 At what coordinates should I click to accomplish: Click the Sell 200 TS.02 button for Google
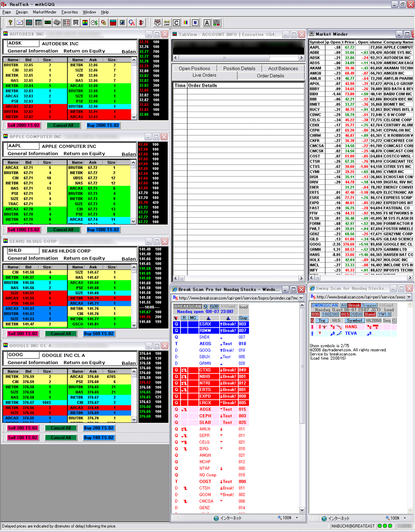pos(23,428)
